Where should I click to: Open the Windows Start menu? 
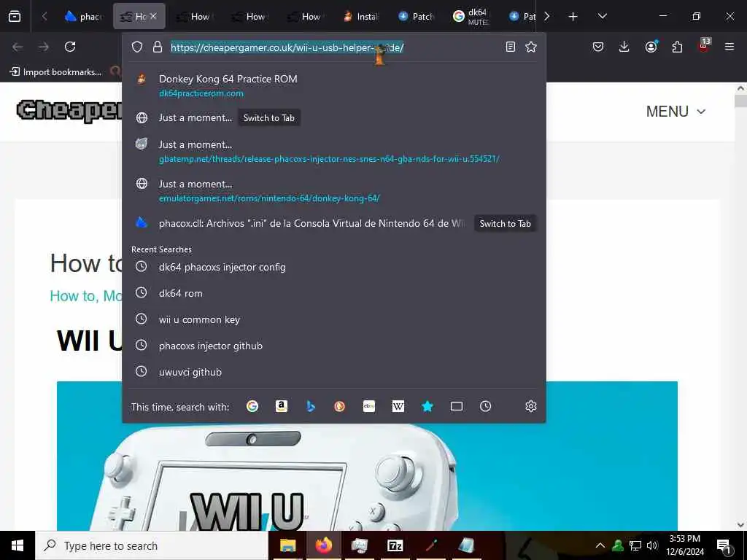(x=18, y=545)
